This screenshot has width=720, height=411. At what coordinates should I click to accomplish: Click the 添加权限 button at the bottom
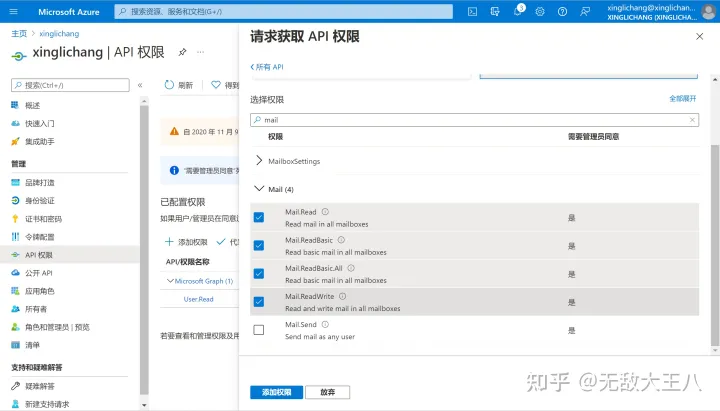[x=275, y=392]
